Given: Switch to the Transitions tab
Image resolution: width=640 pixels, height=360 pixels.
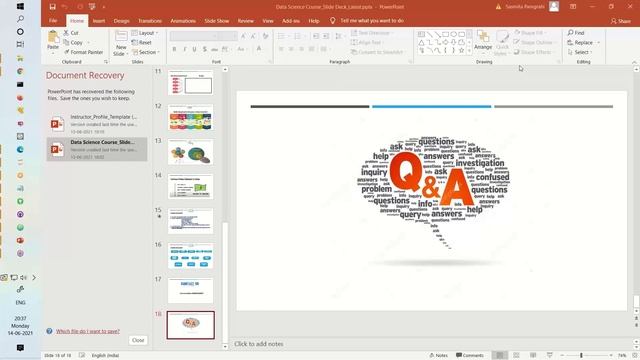Looking at the screenshot, I should [150, 21].
